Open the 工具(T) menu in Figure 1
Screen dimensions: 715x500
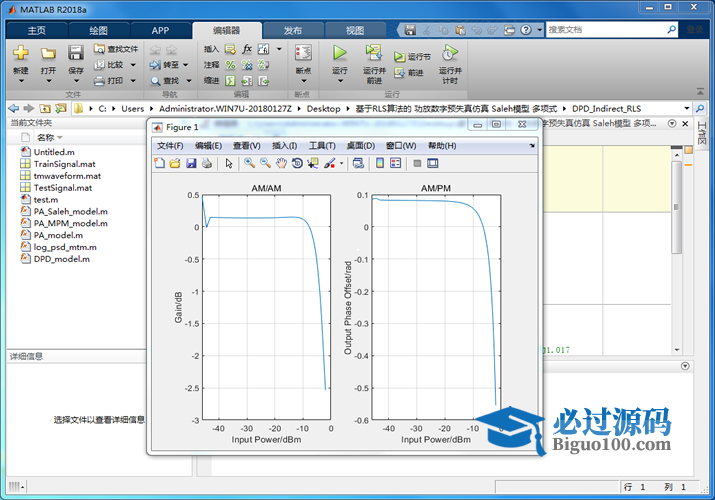pyautogui.click(x=322, y=146)
